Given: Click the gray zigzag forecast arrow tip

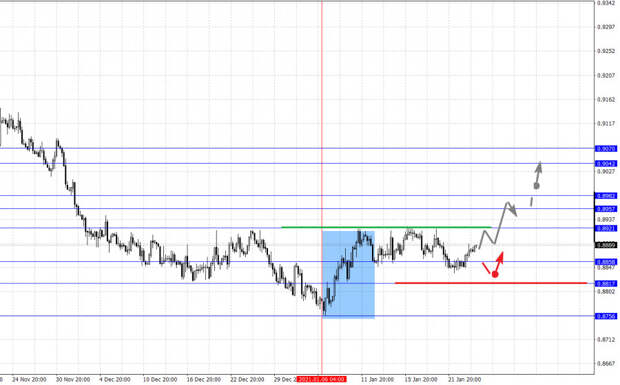Looking at the screenshot, I should pyautogui.click(x=513, y=211).
